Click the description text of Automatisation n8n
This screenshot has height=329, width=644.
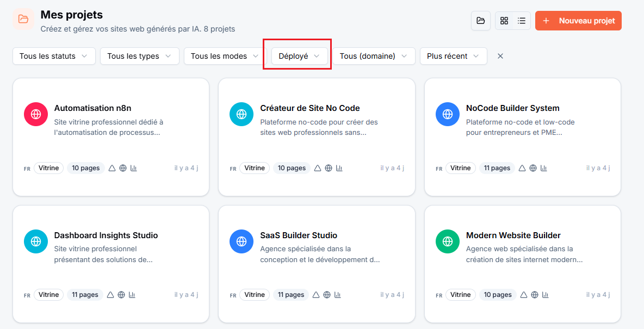[109, 127]
